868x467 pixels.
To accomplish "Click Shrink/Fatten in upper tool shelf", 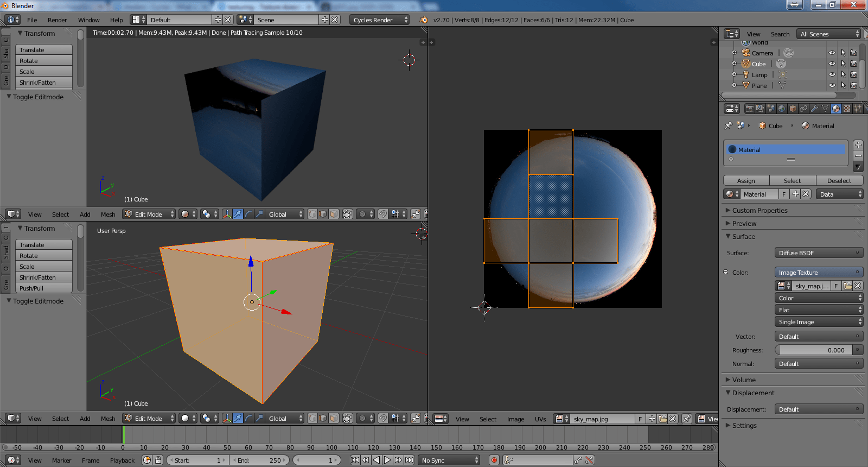I will (44, 82).
